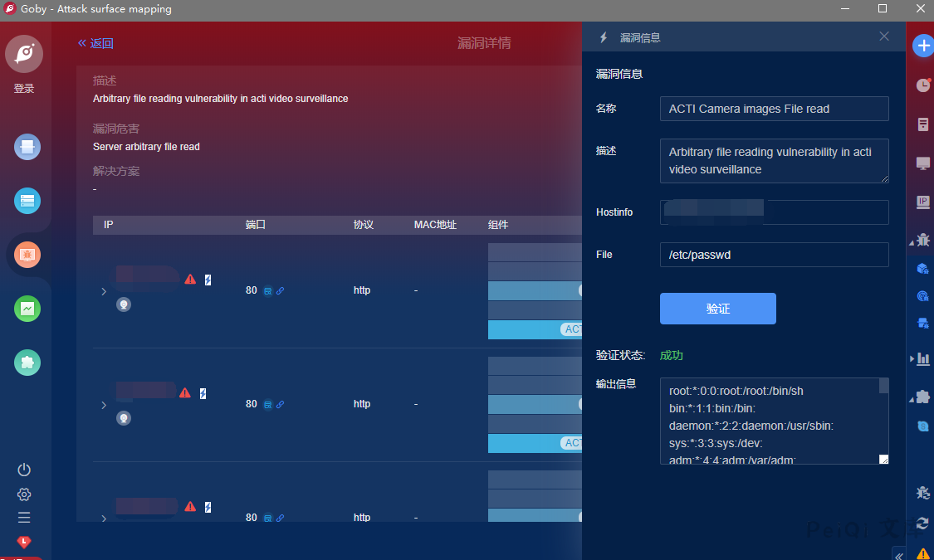Open settings with the gear icon

(x=24, y=494)
